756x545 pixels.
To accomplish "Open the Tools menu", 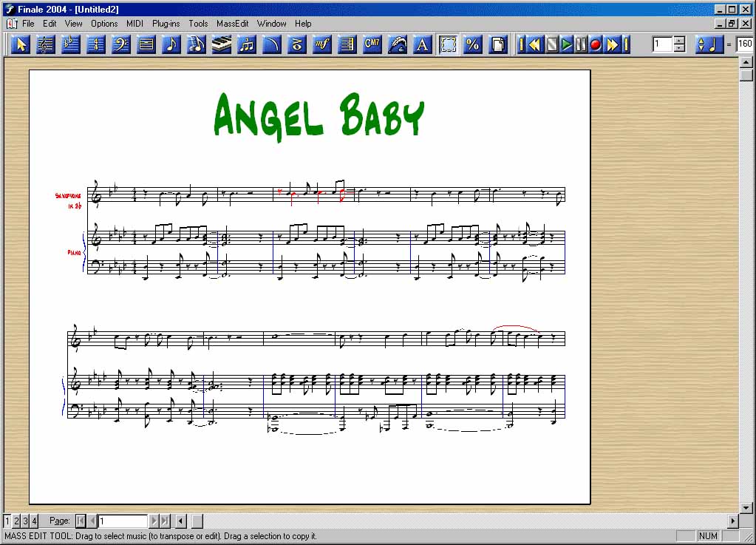I will (198, 23).
